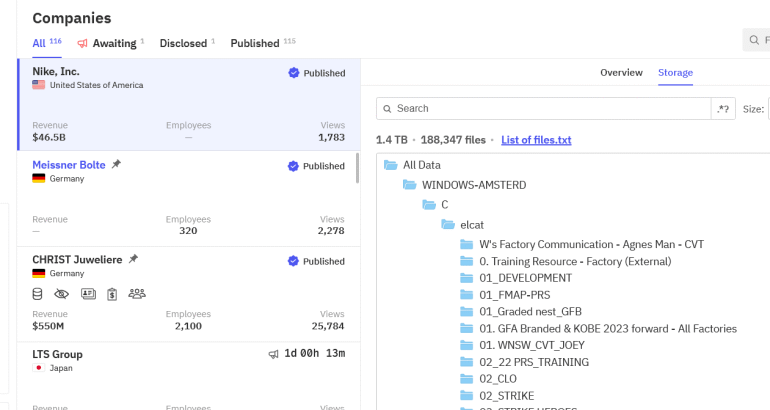The image size is (770, 410).
Task: Click the financial document icon under CHRIST Juweliere
Action: click(x=112, y=293)
